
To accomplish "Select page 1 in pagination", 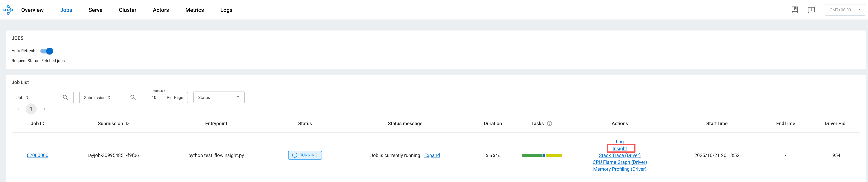I will pyautogui.click(x=31, y=109).
